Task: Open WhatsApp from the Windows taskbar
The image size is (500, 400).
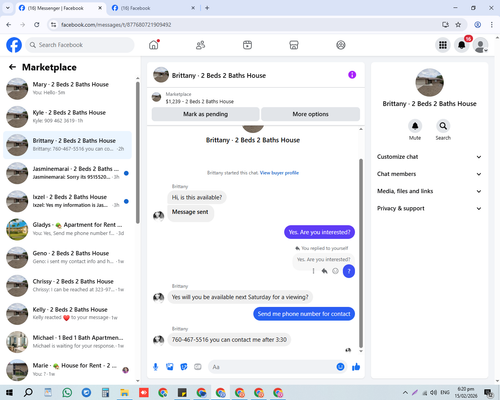Action: point(67,392)
